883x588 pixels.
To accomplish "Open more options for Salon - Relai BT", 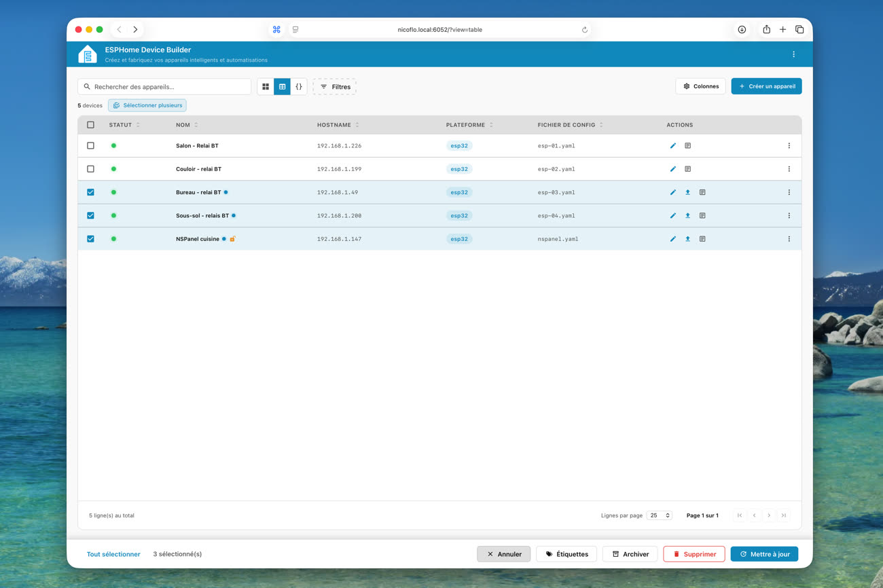I will click(789, 145).
